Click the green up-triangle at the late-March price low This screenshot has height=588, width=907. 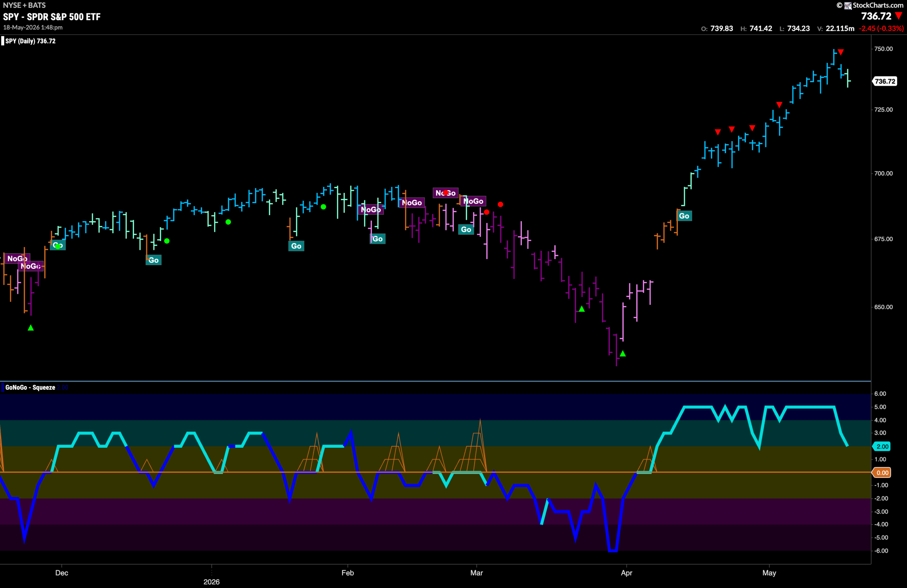[x=623, y=353]
